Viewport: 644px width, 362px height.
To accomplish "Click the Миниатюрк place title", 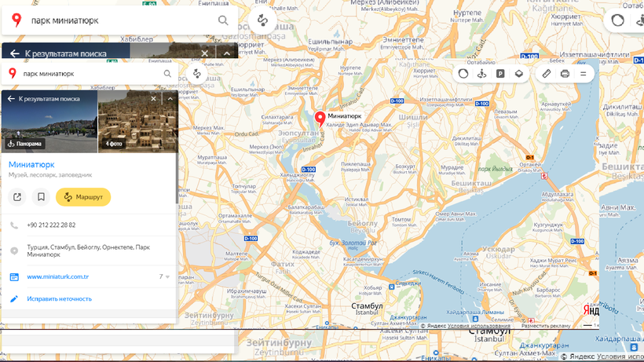I will [31, 165].
